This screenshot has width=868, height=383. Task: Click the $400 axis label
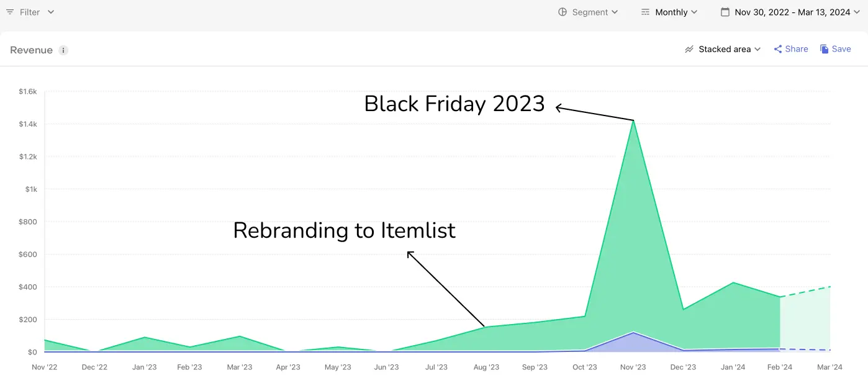[x=29, y=287]
